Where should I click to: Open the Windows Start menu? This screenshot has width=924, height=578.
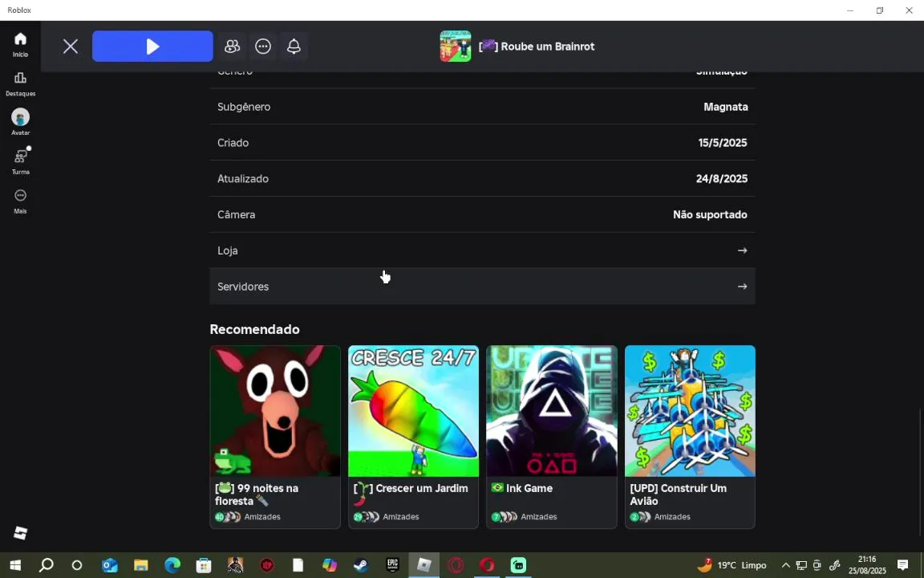pos(15,566)
